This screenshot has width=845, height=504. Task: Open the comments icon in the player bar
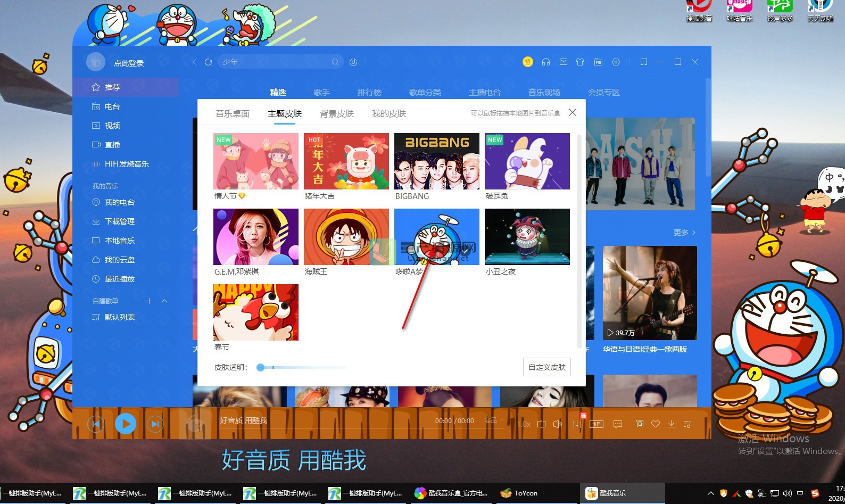click(x=618, y=424)
